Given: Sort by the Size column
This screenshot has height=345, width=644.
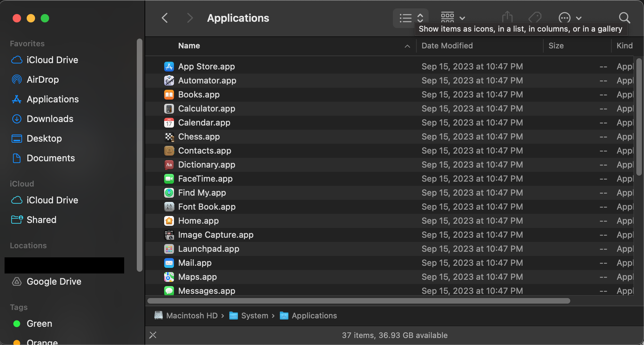Looking at the screenshot, I should point(556,46).
